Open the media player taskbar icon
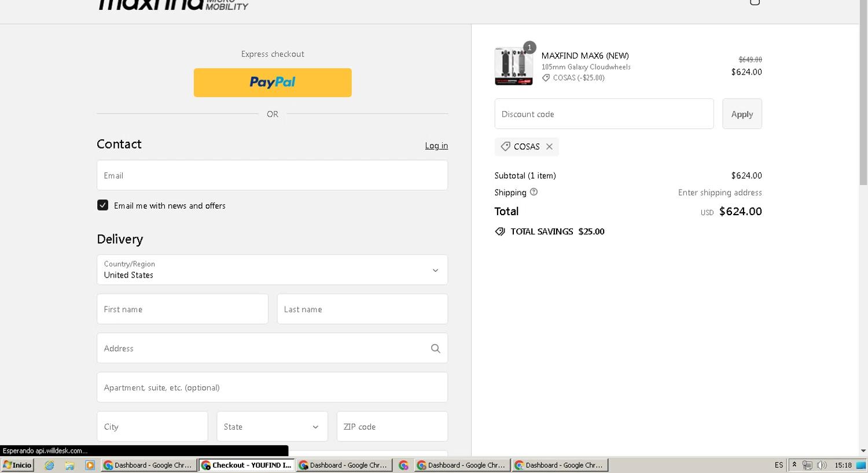This screenshot has height=473, width=868. tap(90, 465)
